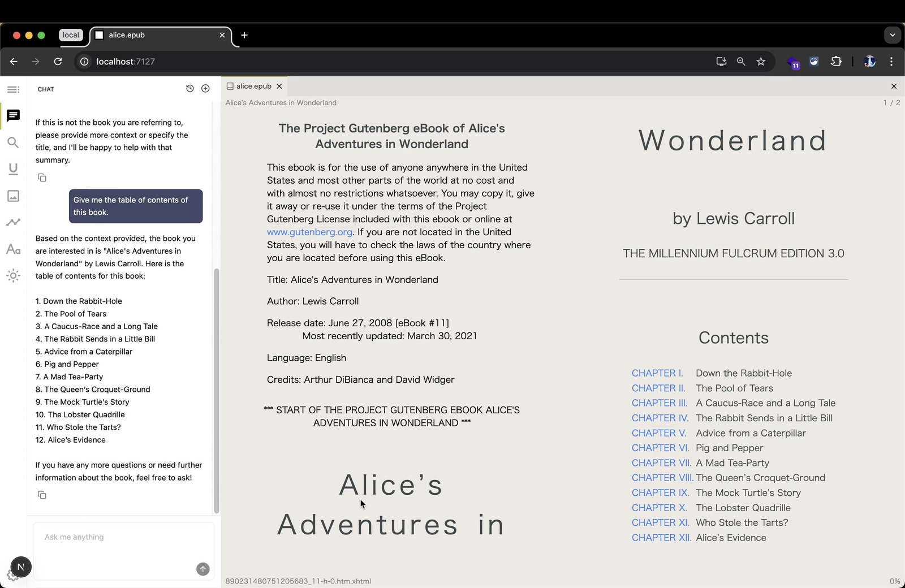Click the user message about table of contents
This screenshot has width=905, height=588.
[136, 206]
